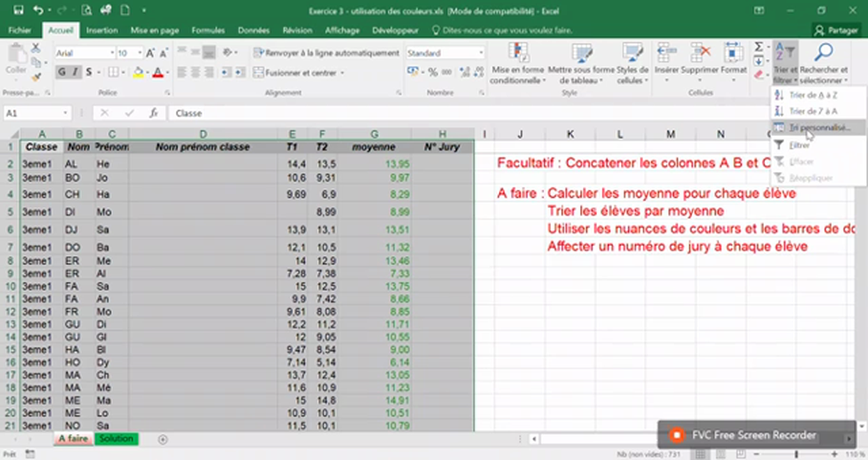Open the Solution sheet tab
This screenshot has height=460, width=868.
116,439
